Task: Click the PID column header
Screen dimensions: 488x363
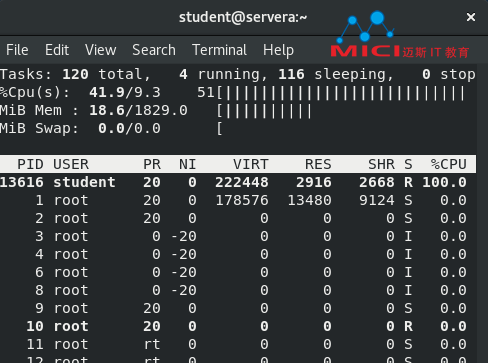Action: [30, 164]
